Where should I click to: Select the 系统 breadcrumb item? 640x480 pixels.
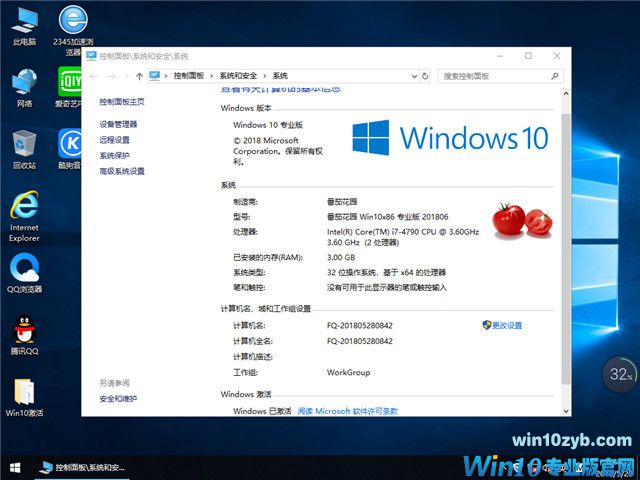point(280,76)
